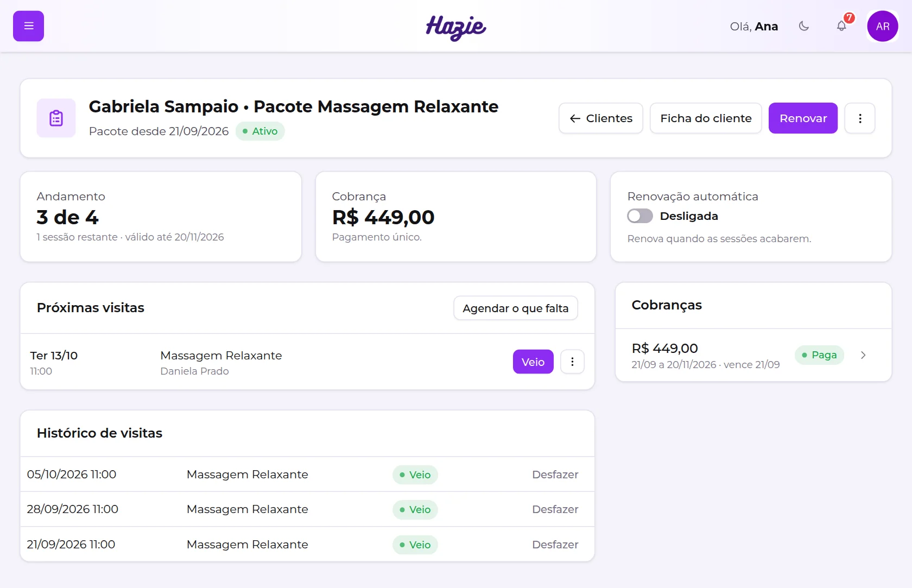Go back to Clientes

click(x=601, y=118)
